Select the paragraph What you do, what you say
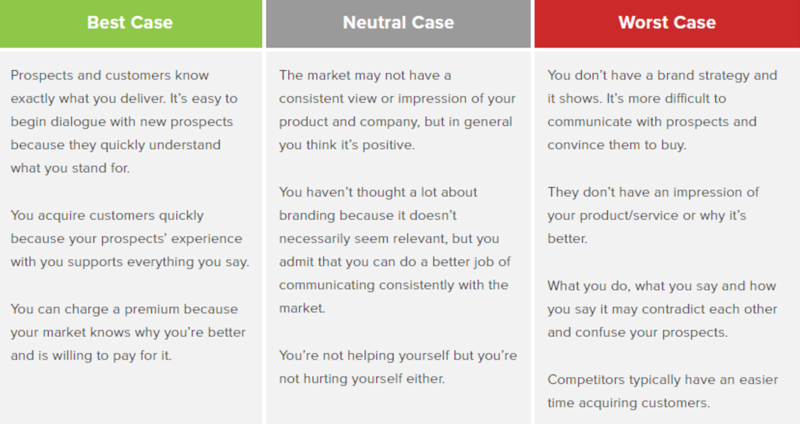Screen dimensions: 800x424 [662, 309]
